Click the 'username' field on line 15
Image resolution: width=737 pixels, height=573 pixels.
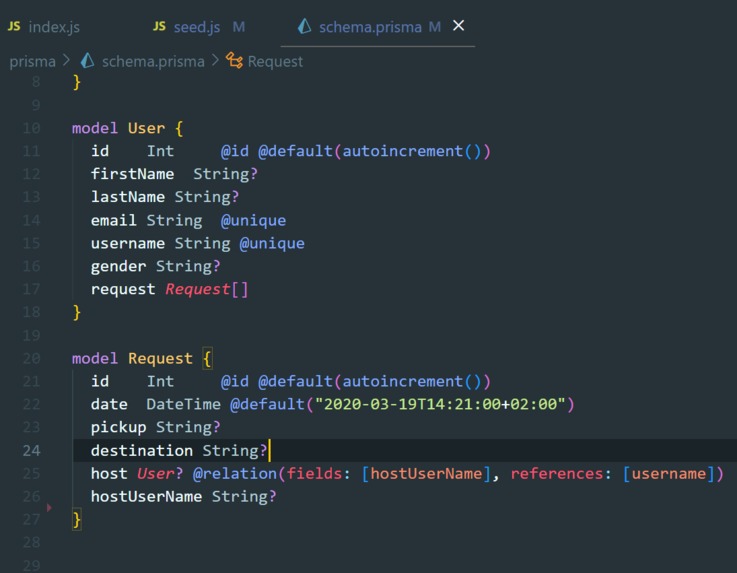coord(128,243)
